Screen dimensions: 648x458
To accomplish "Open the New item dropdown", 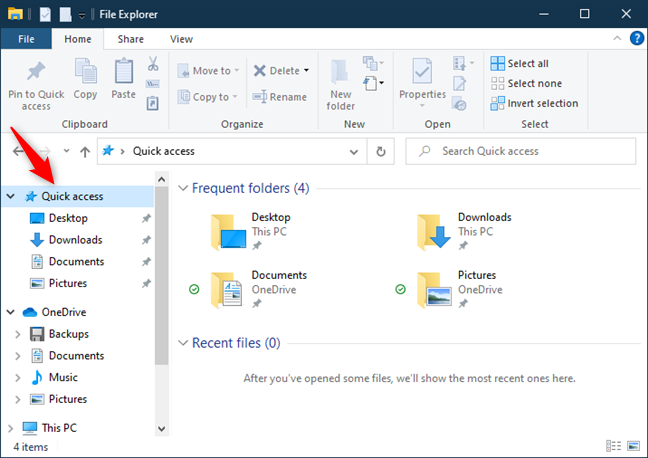I will point(373,83).
